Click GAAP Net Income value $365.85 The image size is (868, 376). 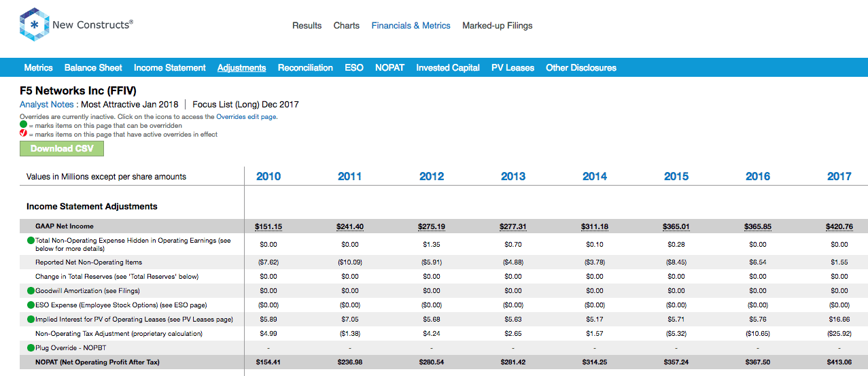point(758,226)
